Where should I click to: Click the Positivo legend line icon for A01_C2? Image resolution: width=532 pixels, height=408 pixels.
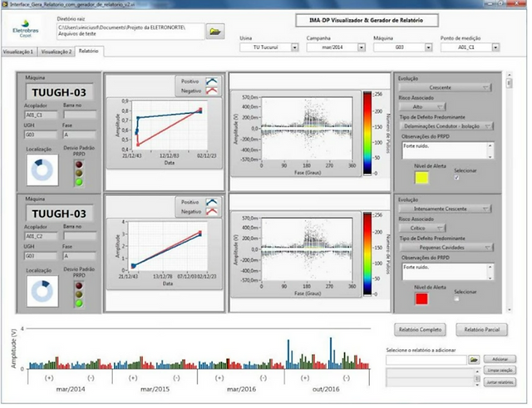pyautogui.click(x=212, y=202)
